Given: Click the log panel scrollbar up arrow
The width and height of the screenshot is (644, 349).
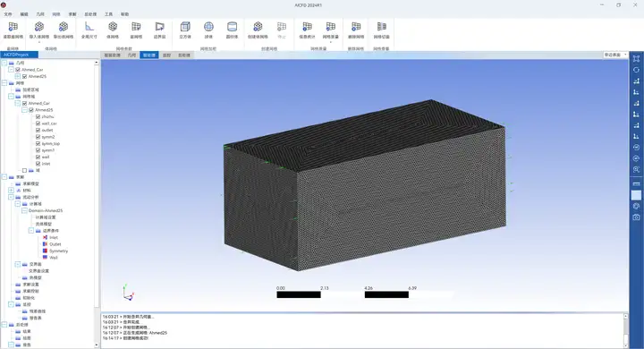Looking at the screenshot, I should click(x=625, y=316).
